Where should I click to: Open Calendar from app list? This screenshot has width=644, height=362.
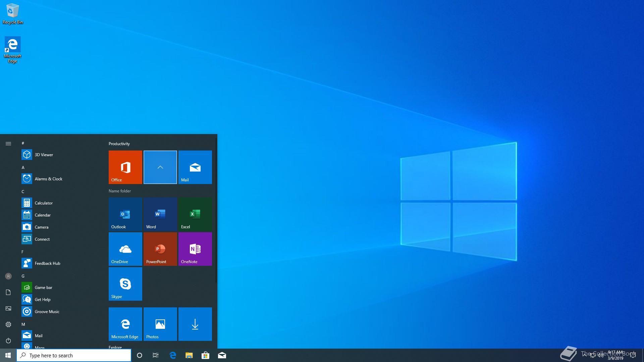click(x=61, y=215)
